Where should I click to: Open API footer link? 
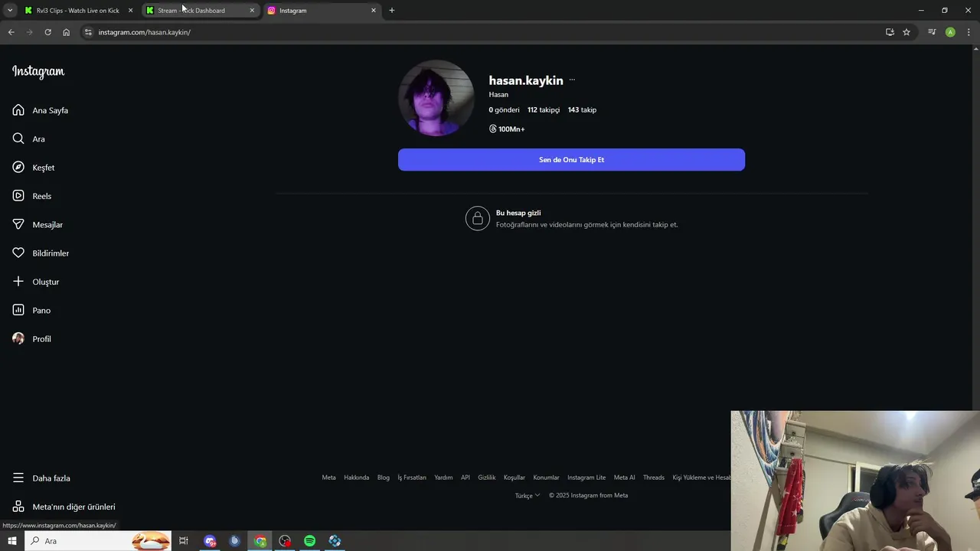click(x=465, y=478)
